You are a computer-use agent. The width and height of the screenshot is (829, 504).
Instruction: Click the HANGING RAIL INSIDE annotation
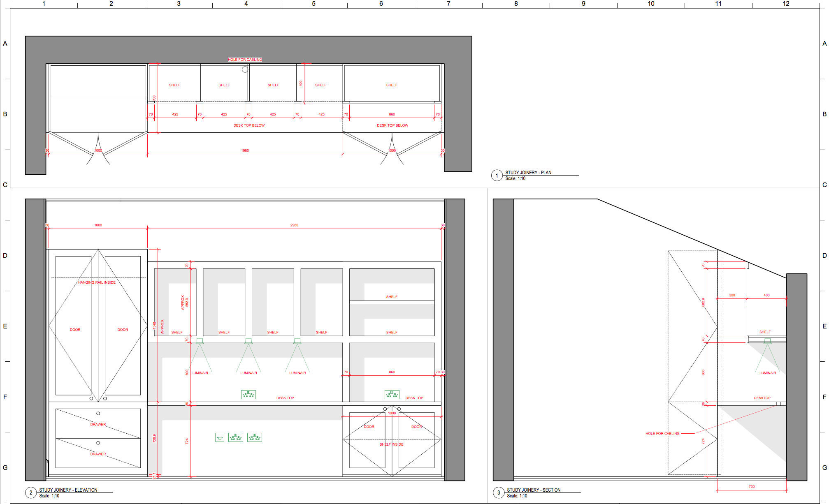pyautogui.click(x=97, y=282)
